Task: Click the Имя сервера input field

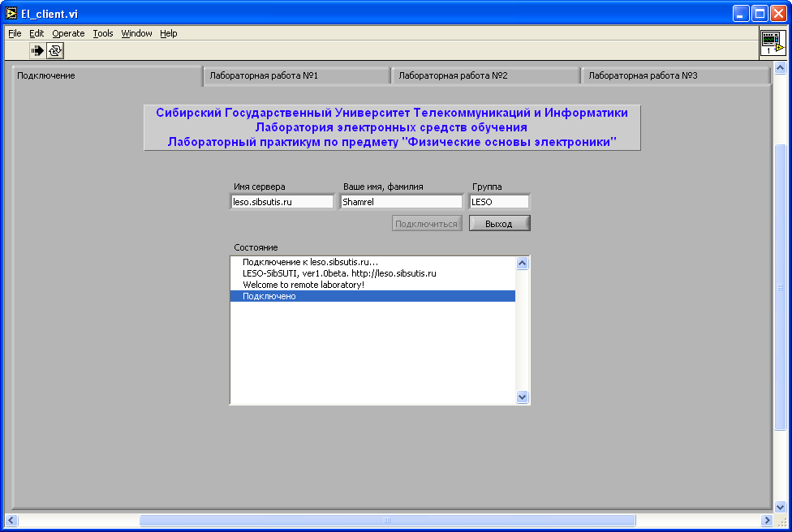Action: pos(282,202)
